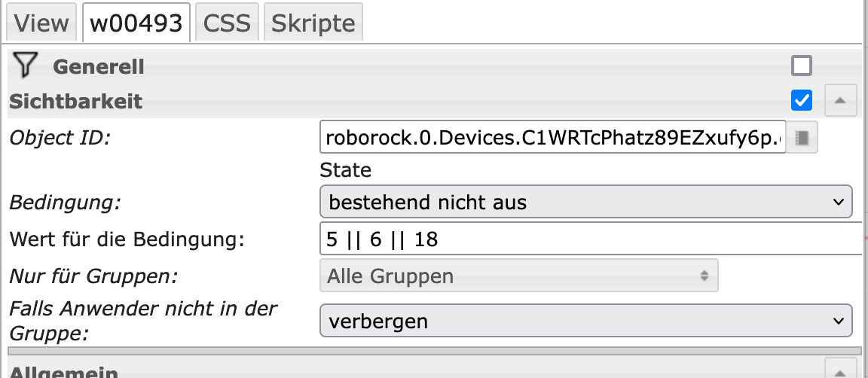Open the Bedingung dropdown
The height and width of the screenshot is (378, 868).
585,202
